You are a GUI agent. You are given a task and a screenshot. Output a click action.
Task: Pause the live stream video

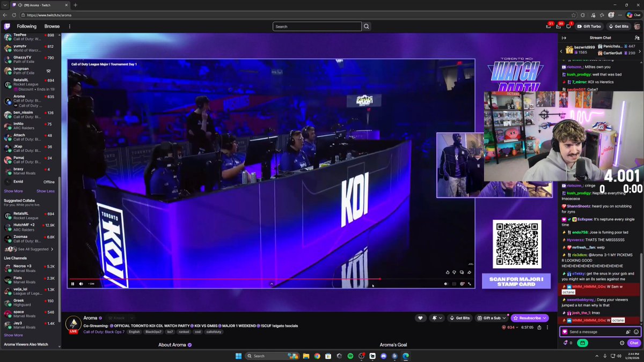pyautogui.click(x=73, y=284)
